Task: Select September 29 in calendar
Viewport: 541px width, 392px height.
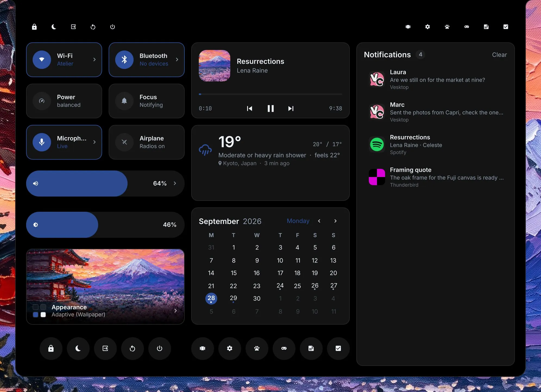Action: click(x=233, y=298)
